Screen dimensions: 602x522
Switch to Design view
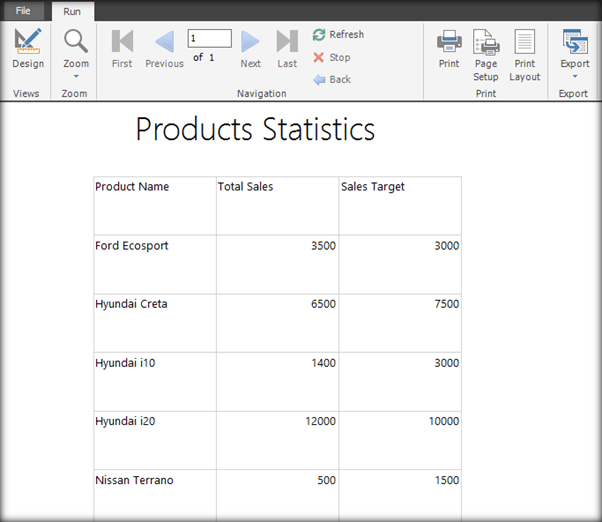coord(27,49)
